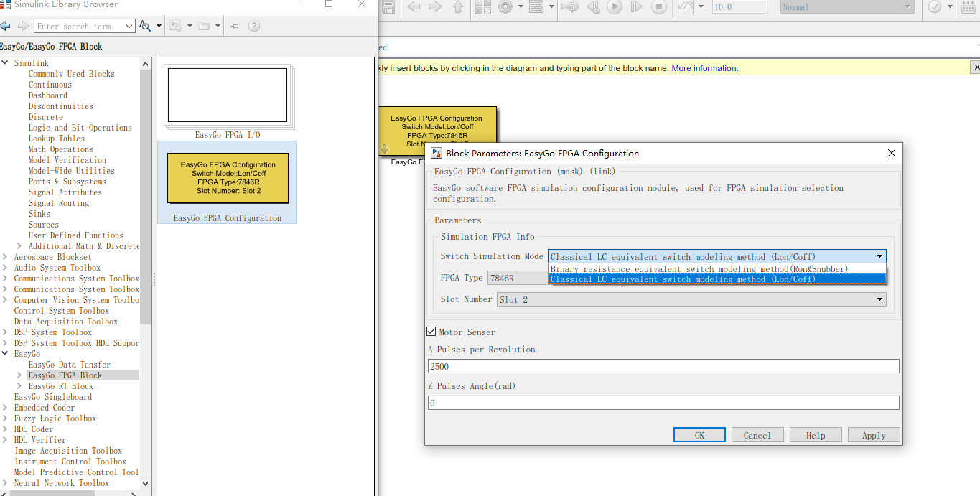The height and width of the screenshot is (496, 980).
Task: Select Fuzzy Logic Toolbox in tree
Action: (x=55, y=418)
